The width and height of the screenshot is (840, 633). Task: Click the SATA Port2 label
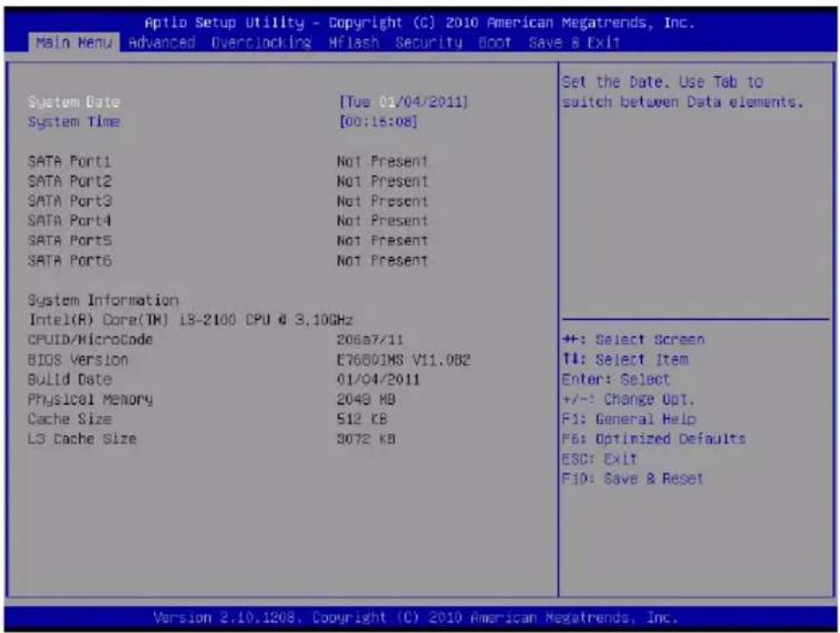click(70, 181)
